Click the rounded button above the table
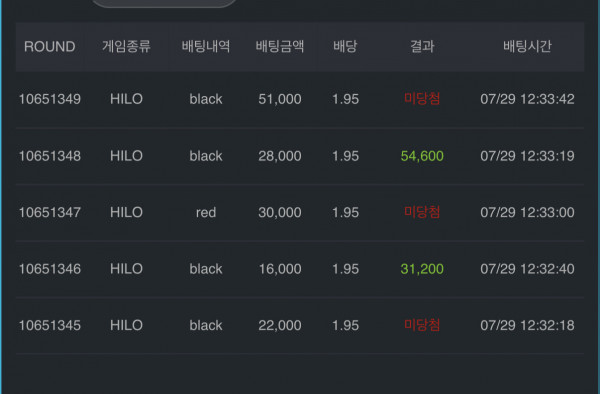Screen dimensions: 600x394 pyautogui.click(x=165, y=3)
